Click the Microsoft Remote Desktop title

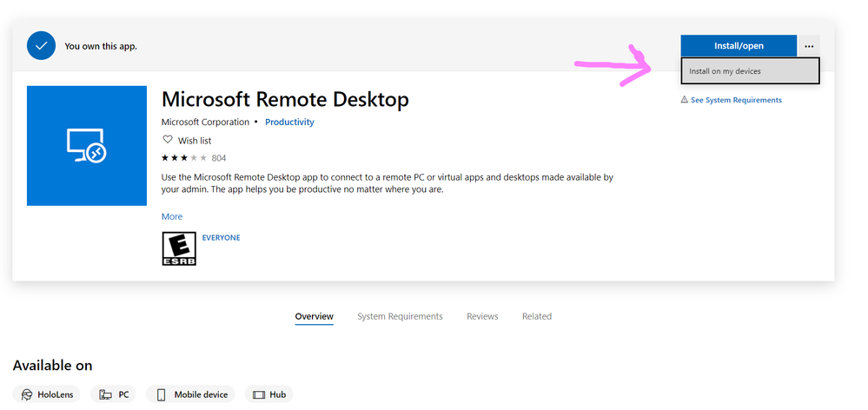click(x=285, y=100)
